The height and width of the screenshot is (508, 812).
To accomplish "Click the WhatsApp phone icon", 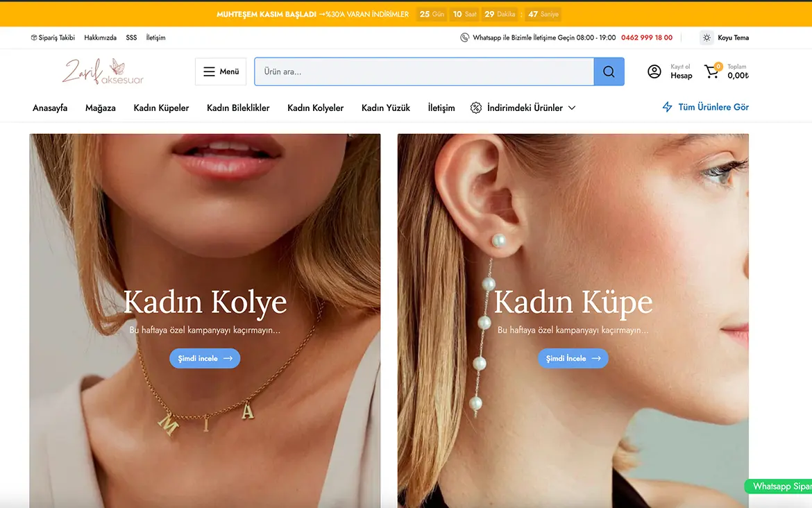I will (x=464, y=37).
